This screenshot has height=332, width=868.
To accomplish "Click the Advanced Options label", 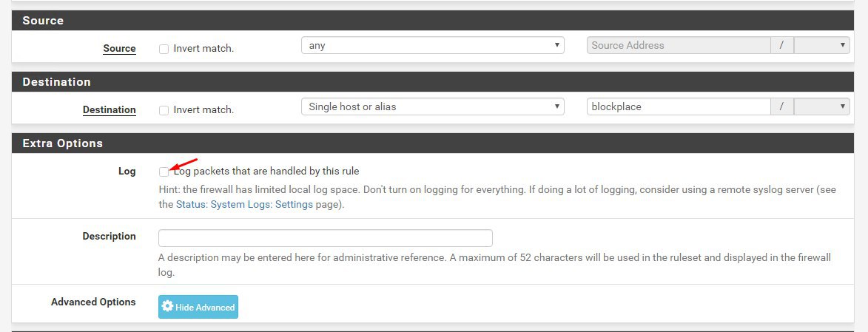I will [93, 302].
